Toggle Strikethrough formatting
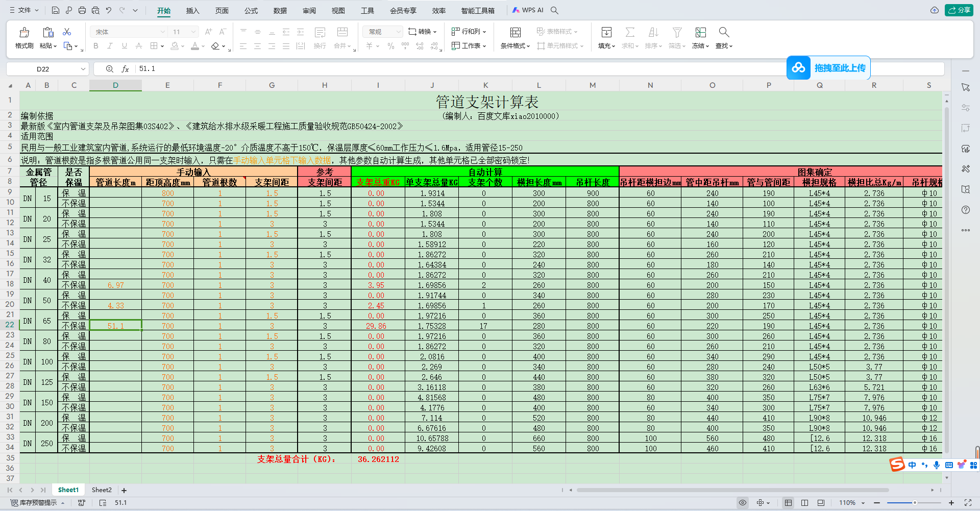Image resolution: width=980 pixels, height=511 pixels. pyautogui.click(x=139, y=46)
